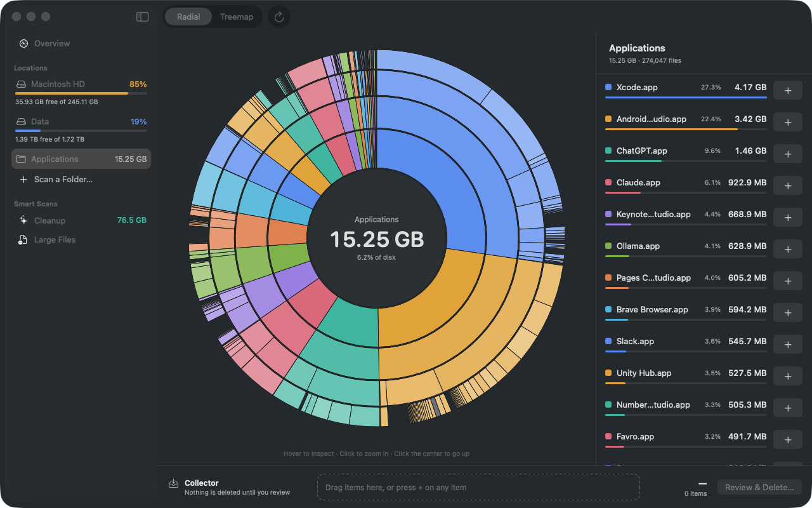Click the 15.25 GB sidebar size

click(131, 159)
